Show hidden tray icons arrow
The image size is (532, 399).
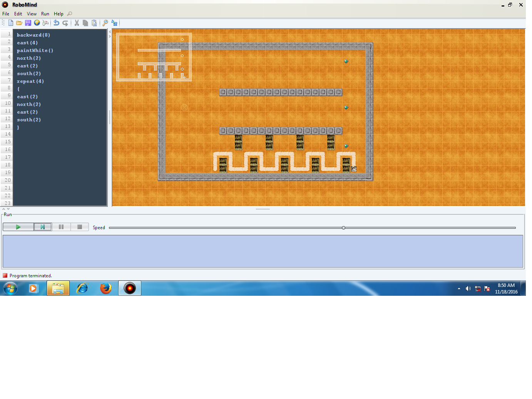pyautogui.click(x=459, y=288)
